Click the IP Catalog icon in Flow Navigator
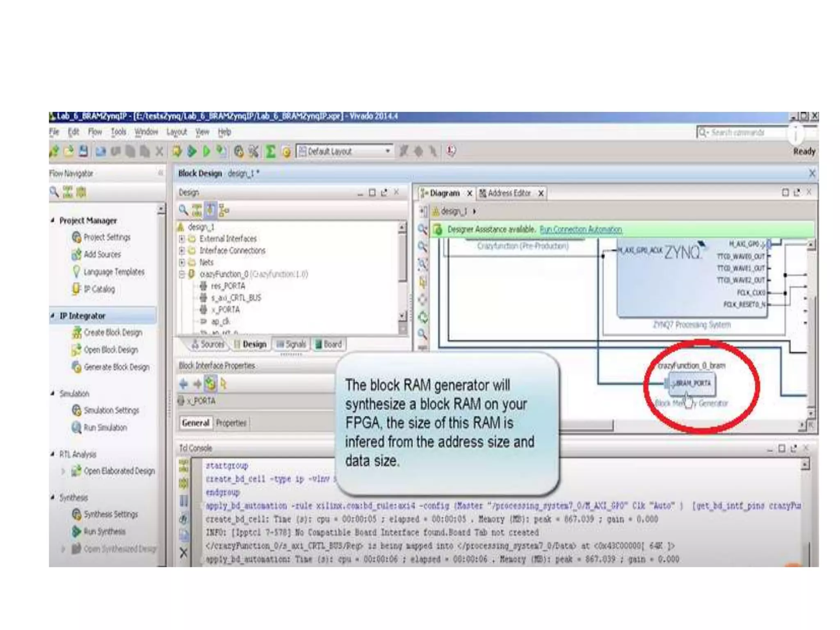The width and height of the screenshot is (840, 630). tap(76, 289)
